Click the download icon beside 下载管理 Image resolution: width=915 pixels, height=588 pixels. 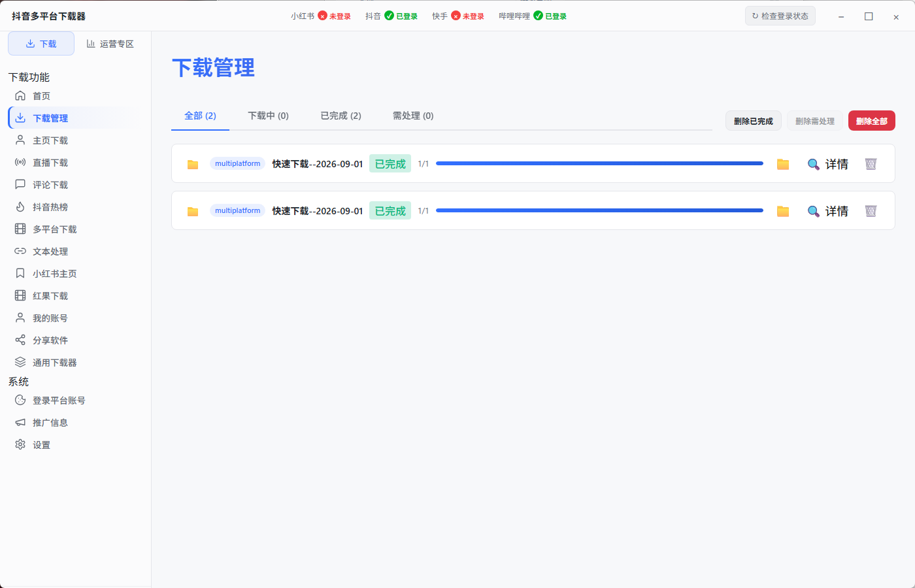tap(20, 118)
